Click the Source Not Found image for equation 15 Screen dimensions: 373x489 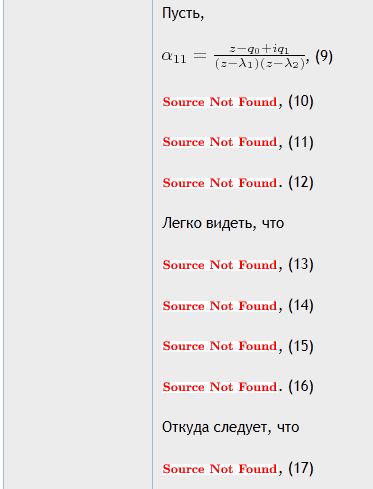coord(220,346)
